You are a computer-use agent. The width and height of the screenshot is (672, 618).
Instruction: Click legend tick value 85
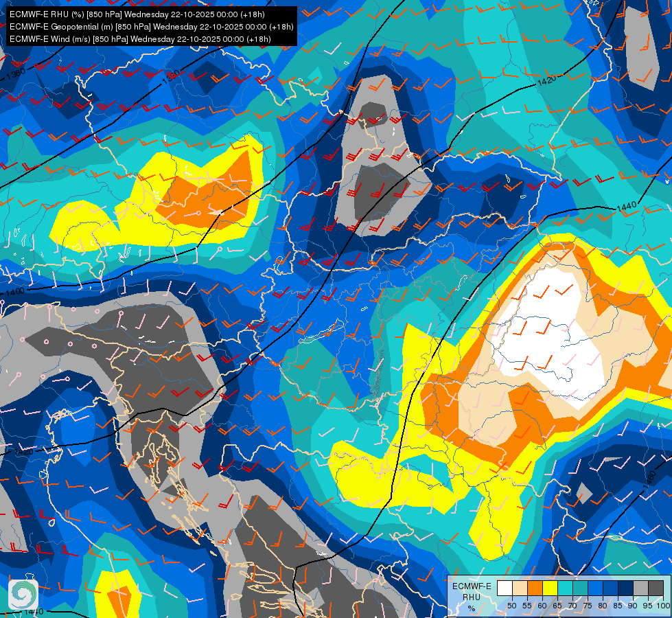618,606
